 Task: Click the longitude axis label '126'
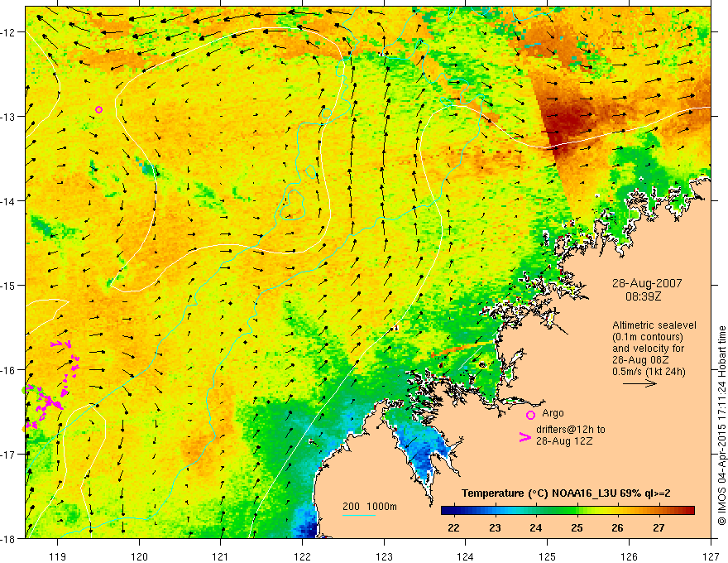click(x=629, y=556)
